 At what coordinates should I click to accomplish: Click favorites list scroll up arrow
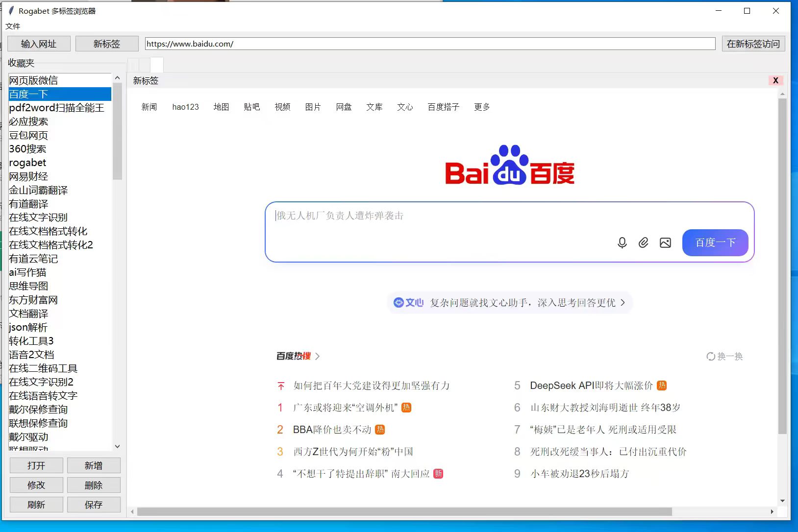click(x=117, y=78)
